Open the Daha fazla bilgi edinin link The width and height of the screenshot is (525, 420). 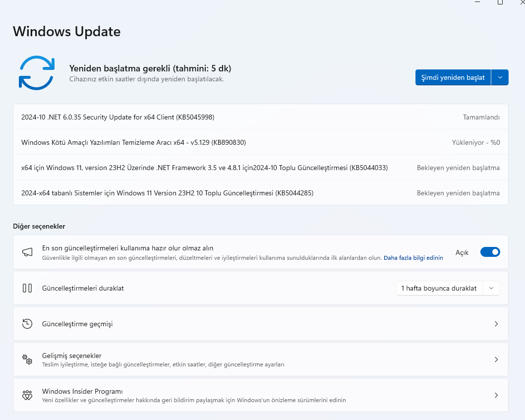(x=413, y=258)
